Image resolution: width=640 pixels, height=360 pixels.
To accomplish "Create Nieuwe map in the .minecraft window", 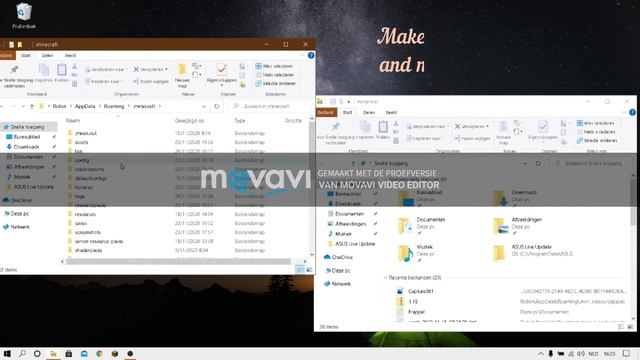I will 182,76.
